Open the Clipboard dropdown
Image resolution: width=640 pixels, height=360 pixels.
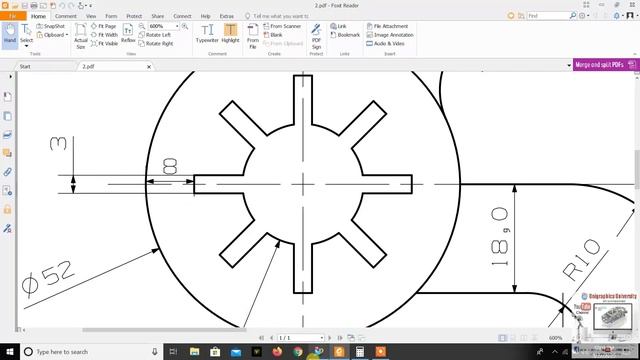click(52, 35)
